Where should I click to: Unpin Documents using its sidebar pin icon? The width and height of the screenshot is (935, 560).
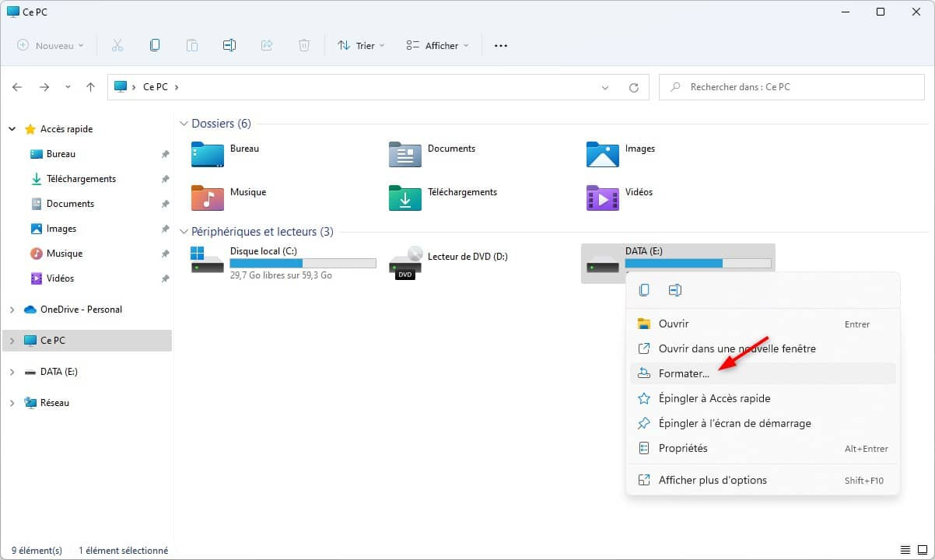coord(165,205)
